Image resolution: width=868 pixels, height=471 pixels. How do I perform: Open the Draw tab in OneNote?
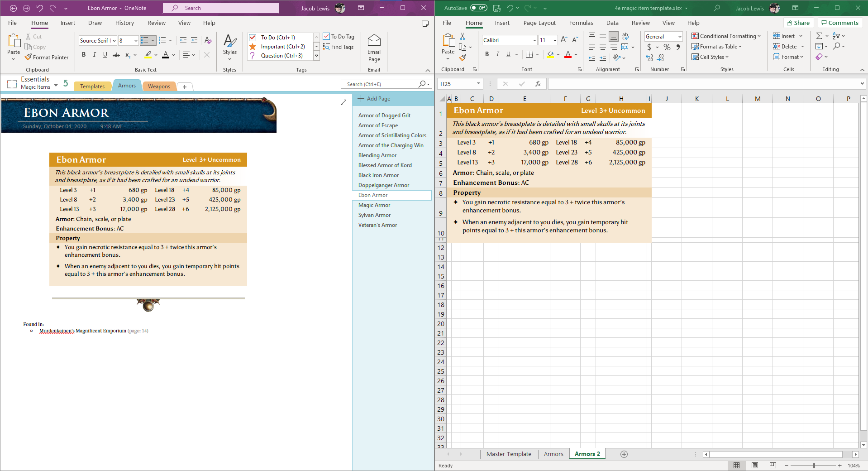[95, 23]
